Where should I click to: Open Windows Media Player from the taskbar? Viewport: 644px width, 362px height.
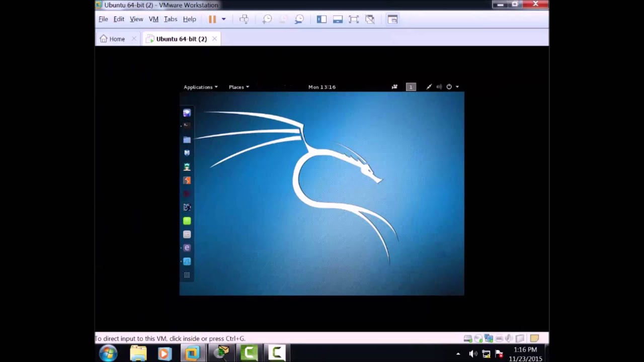point(164,353)
